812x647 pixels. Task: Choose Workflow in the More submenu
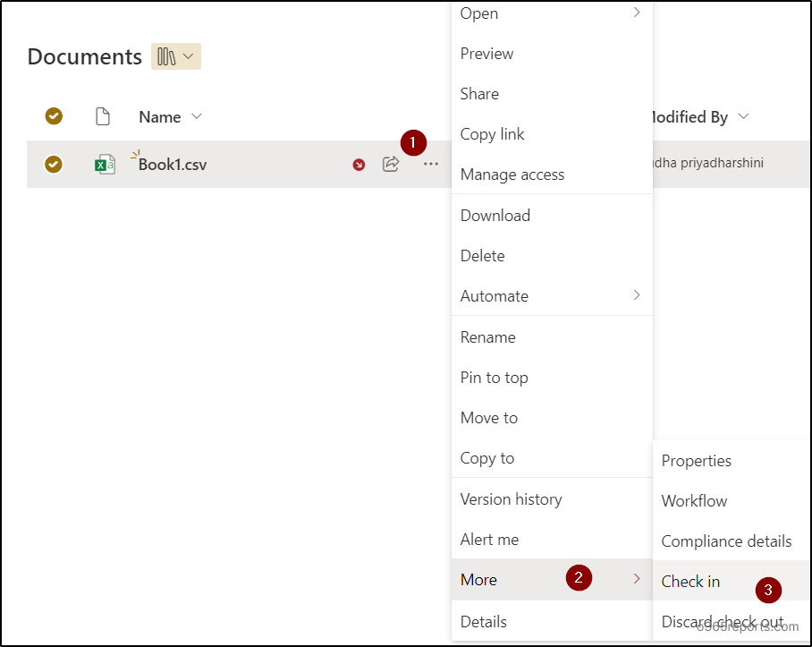coord(732,501)
